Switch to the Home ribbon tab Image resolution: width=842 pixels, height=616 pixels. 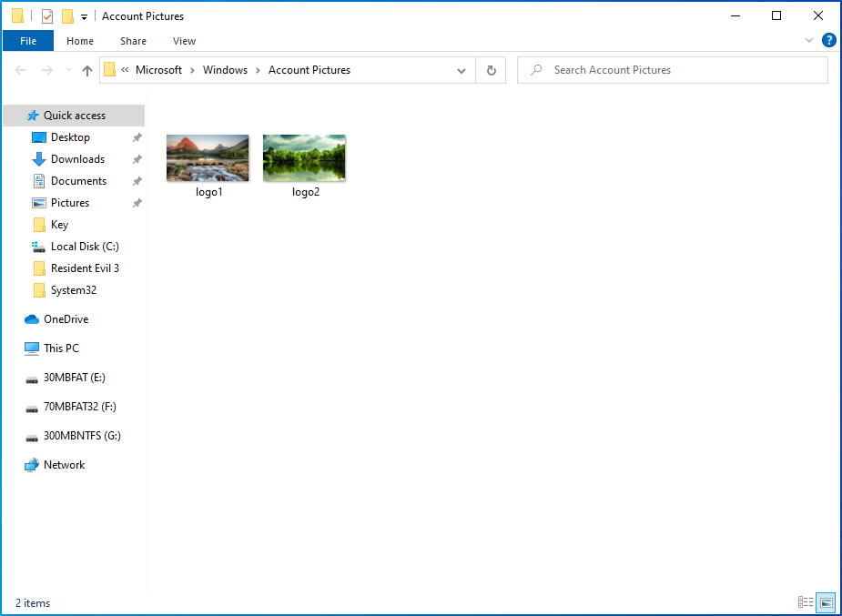click(x=80, y=41)
